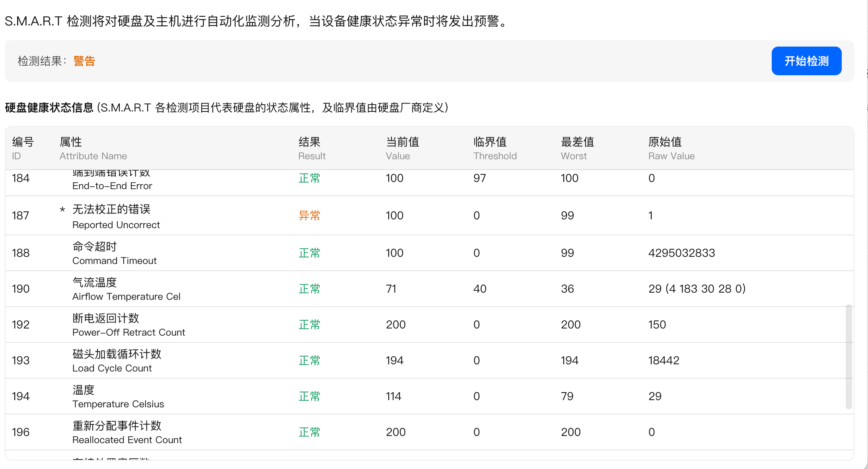The width and height of the screenshot is (868, 469).
Task: Click the 临界值 Threshold column header
Action: (x=495, y=149)
